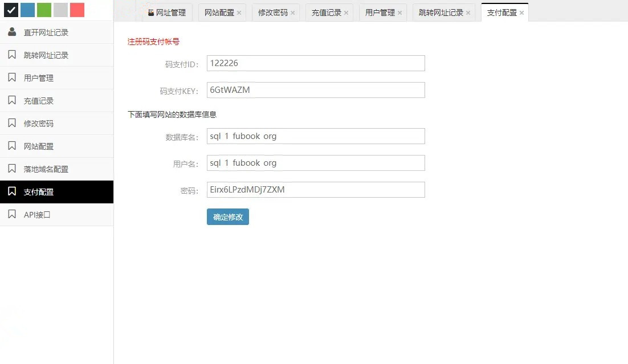Click bookmark icon beside 网站配置 in sidebar
Screen dimensions: 628x364
coord(12,146)
